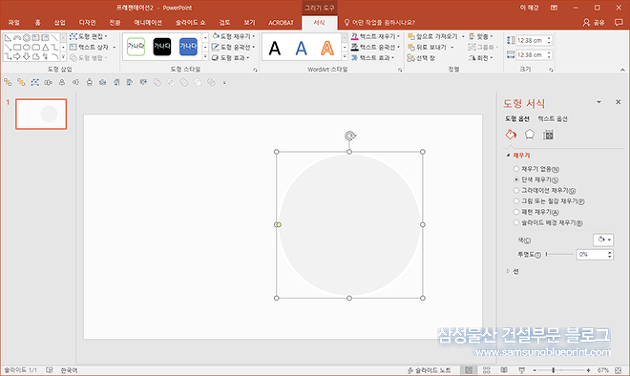Select the black filled shape style preset
The height and width of the screenshot is (376, 630).
click(162, 47)
